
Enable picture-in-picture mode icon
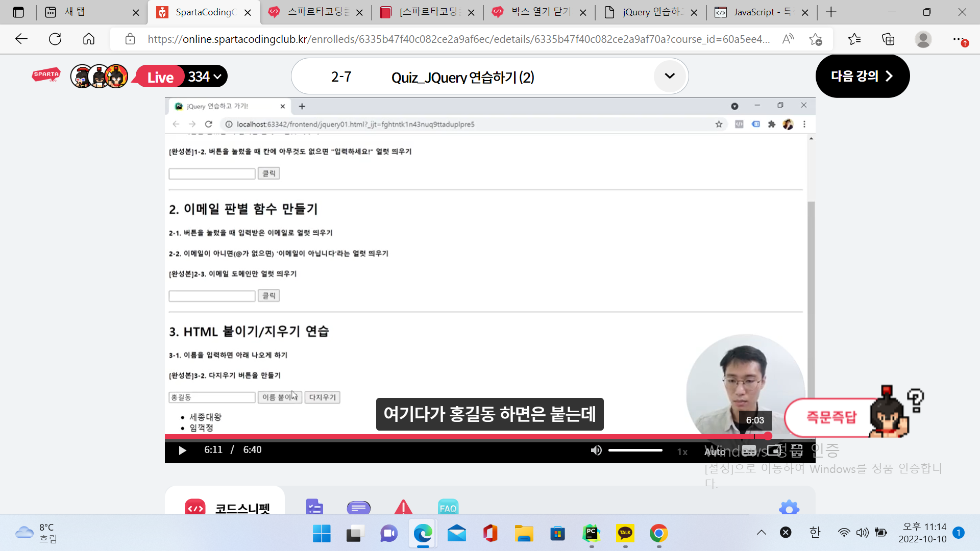(x=773, y=450)
